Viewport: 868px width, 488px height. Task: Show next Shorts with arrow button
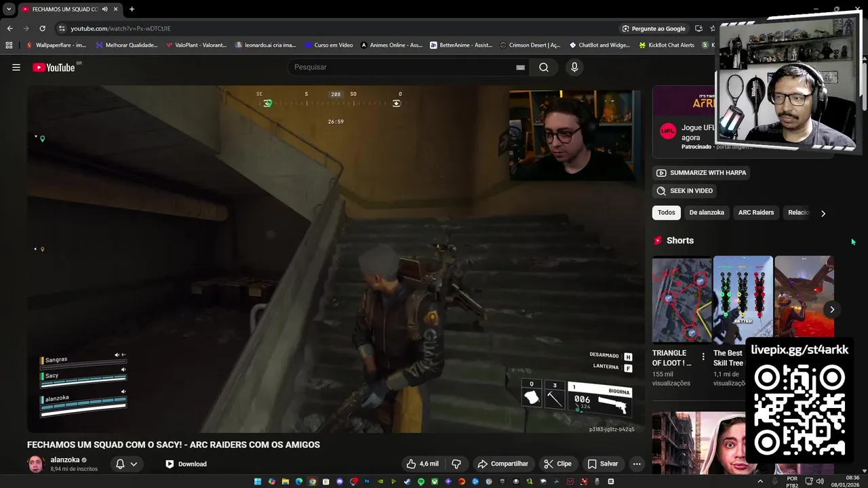click(832, 310)
